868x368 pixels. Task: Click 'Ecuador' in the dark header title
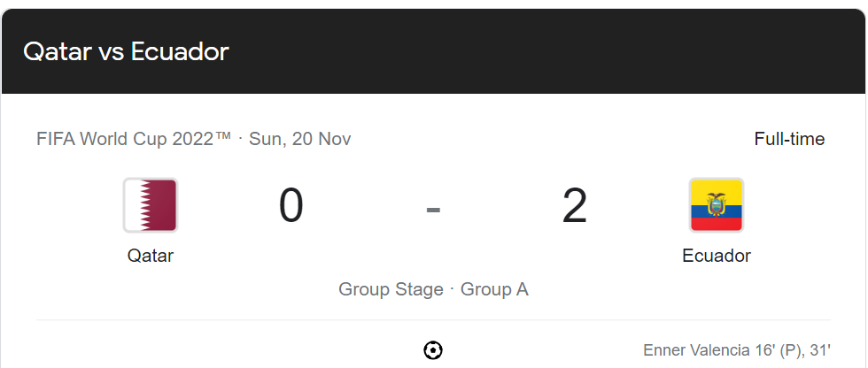(x=180, y=51)
